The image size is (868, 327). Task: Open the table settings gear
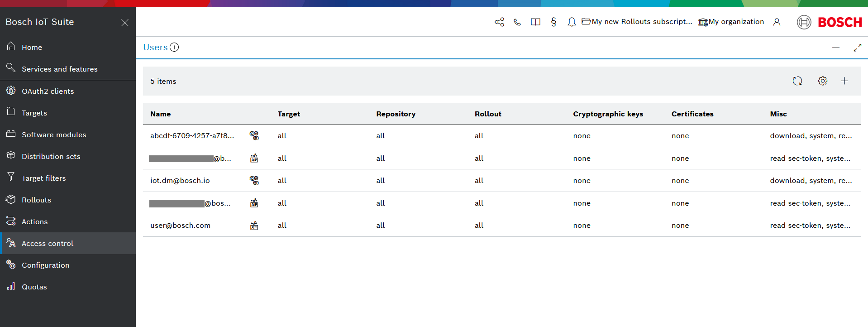point(822,81)
